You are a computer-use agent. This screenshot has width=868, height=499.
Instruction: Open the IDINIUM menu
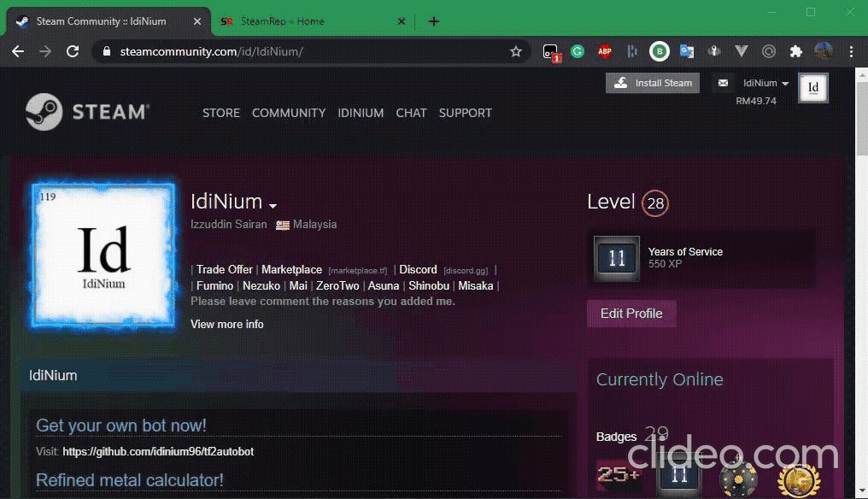pos(361,113)
